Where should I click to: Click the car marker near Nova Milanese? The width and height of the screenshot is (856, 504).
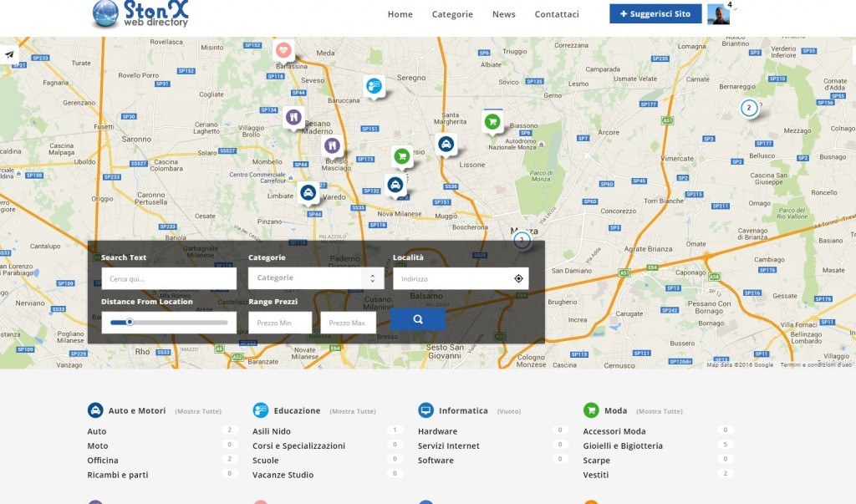(x=395, y=185)
